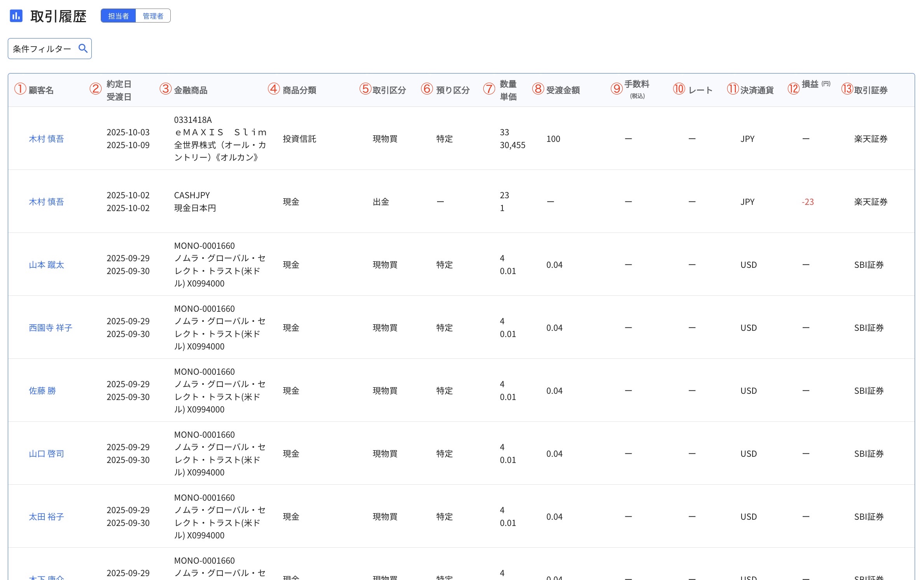Select customer 佐藤 勝
The image size is (924, 580).
pyautogui.click(x=42, y=391)
